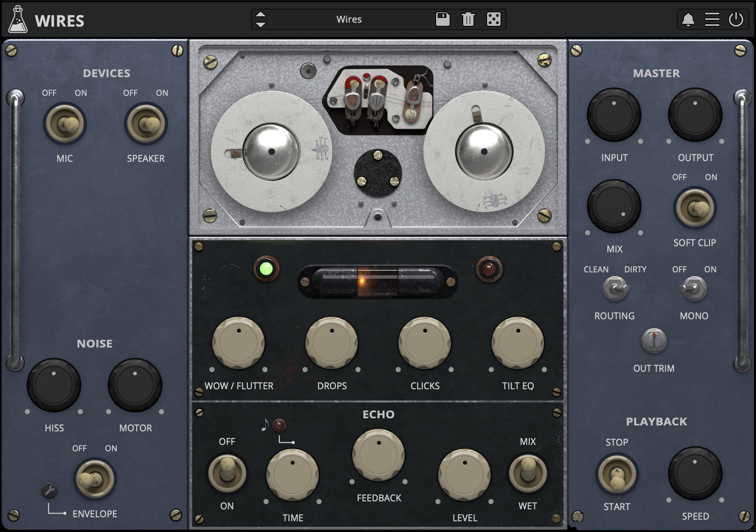Viewport: 756px width, 532px height.
Task: Flip the ROUTING clean/dirty switch
Action: click(615, 289)
